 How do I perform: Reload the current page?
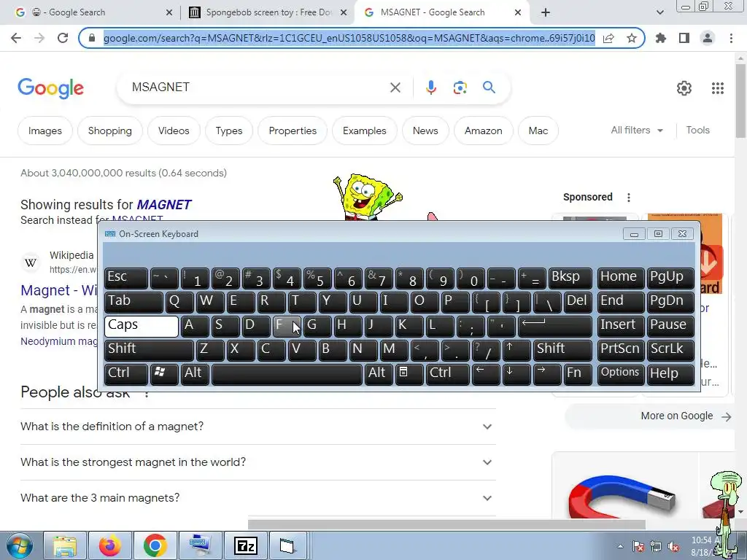tap(63, 38)
